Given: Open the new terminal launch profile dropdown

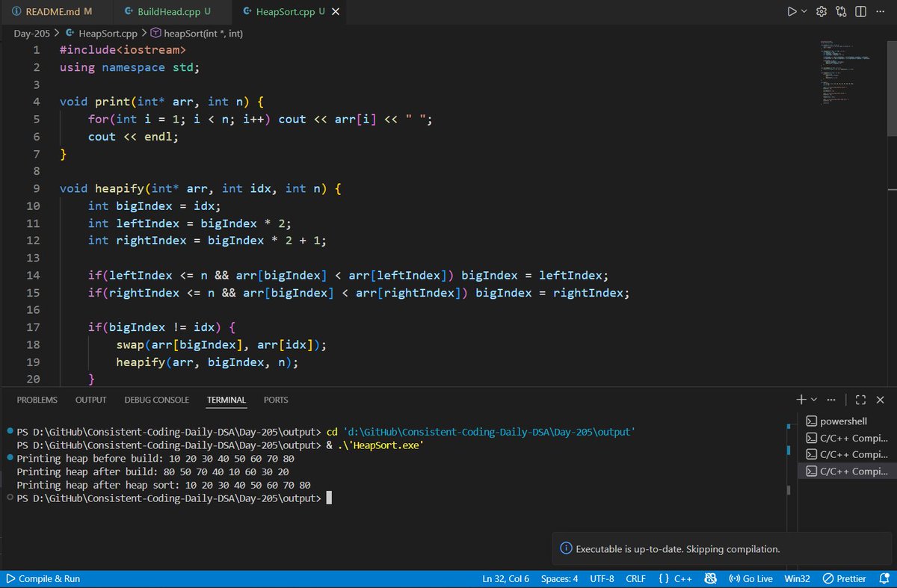Looking at the screenshot, I should [814, 400].
